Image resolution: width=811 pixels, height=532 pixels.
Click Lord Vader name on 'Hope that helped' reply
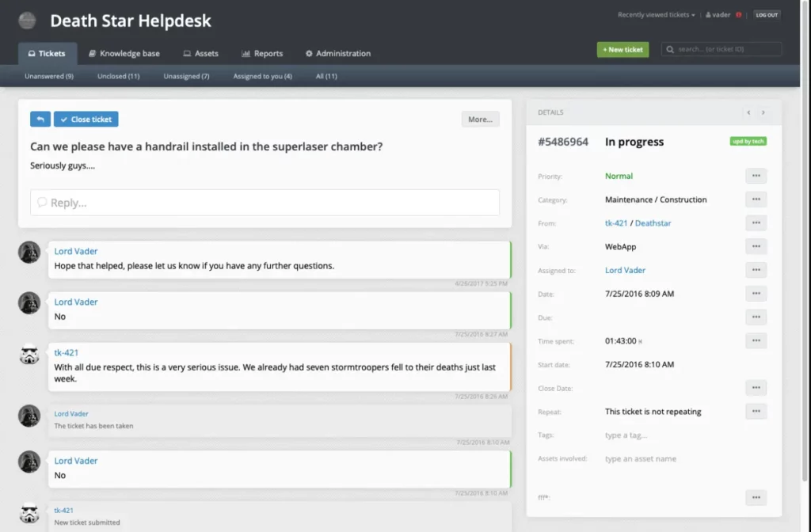76,251
